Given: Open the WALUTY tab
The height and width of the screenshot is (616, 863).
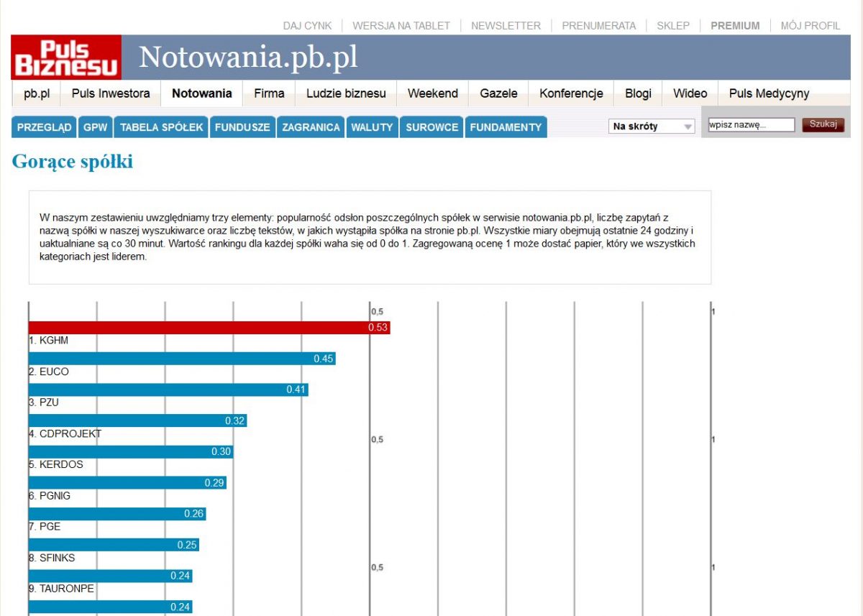Looking at the screenshot, I should (x=372, y=127).
